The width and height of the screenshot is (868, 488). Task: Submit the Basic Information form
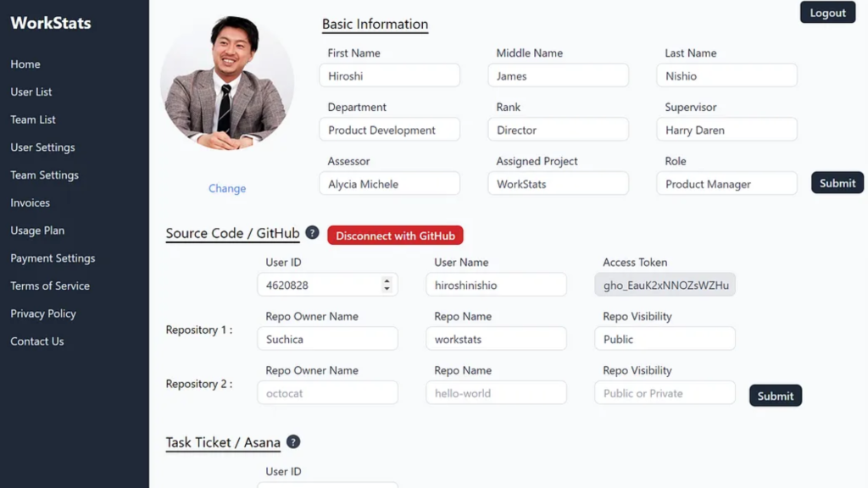pyautogui.click(x=837, y=183)
